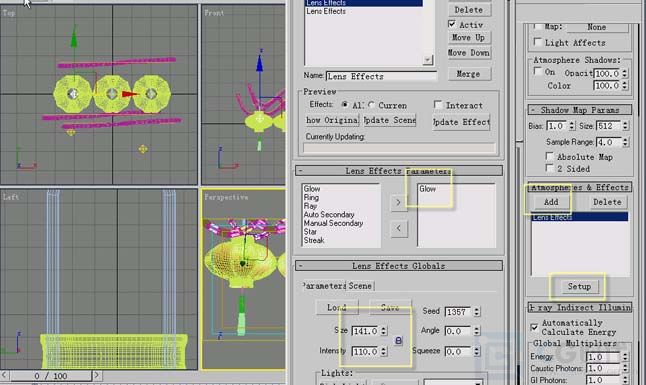
Task: Click the Move Up button
Action: click(x=469, y=38)
